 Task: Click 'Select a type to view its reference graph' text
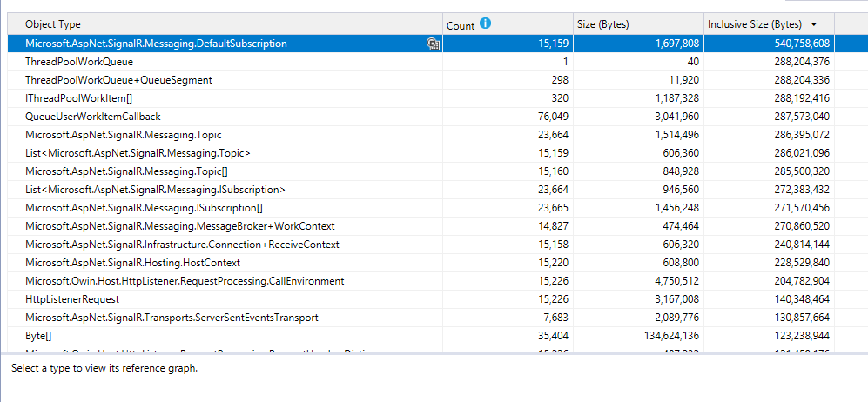point(104,368)
